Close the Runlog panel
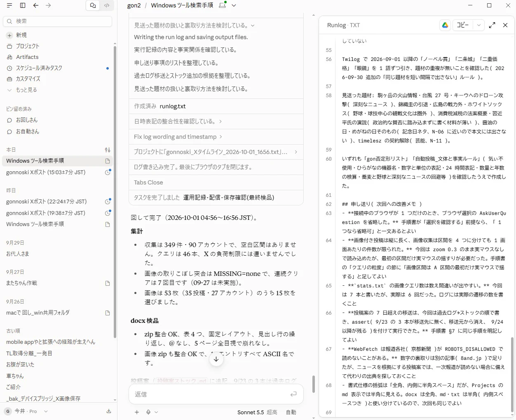The width and height of the screenshot is (516, 420). (505, 25)
